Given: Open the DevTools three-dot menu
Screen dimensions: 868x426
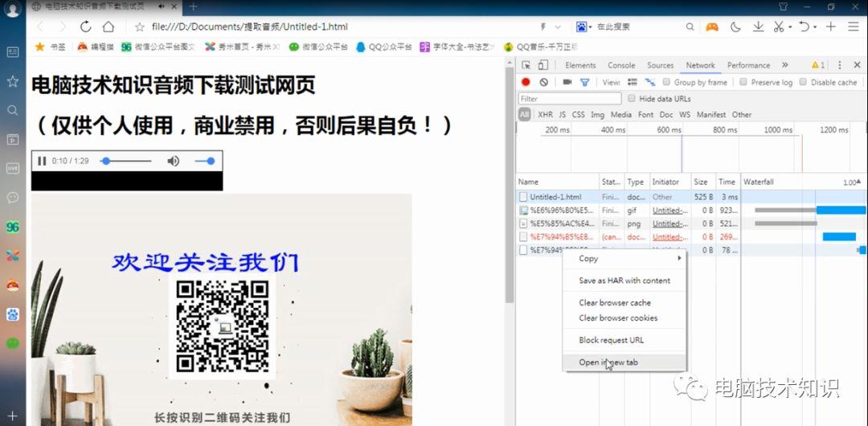Looking at the screenshot, I should [839, 65].
